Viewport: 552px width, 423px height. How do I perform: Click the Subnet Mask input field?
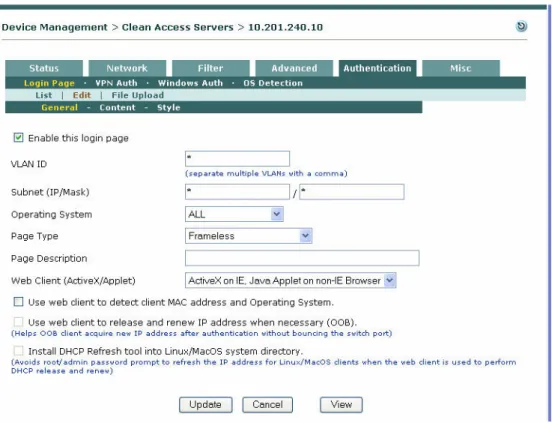coord(352,192)
